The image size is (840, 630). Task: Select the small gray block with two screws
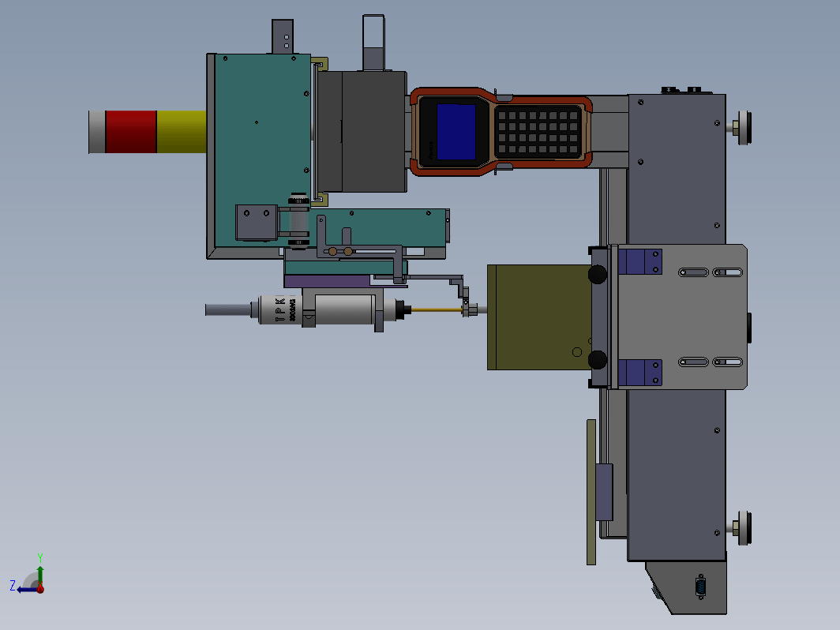tap(256, 223)
